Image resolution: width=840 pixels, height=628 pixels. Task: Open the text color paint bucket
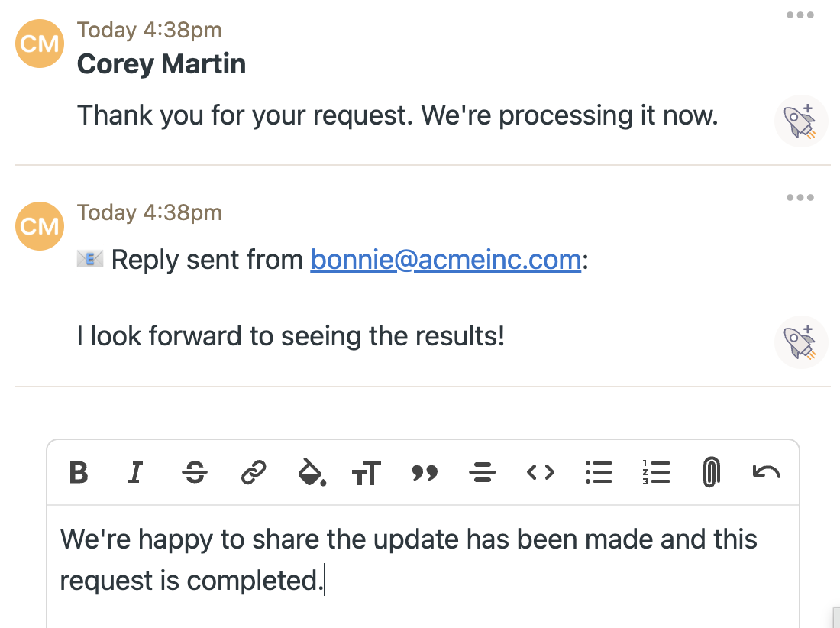click(312, 474)
